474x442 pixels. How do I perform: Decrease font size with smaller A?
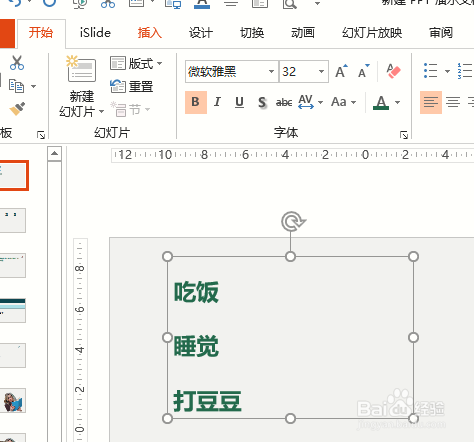tap(364, 71)
